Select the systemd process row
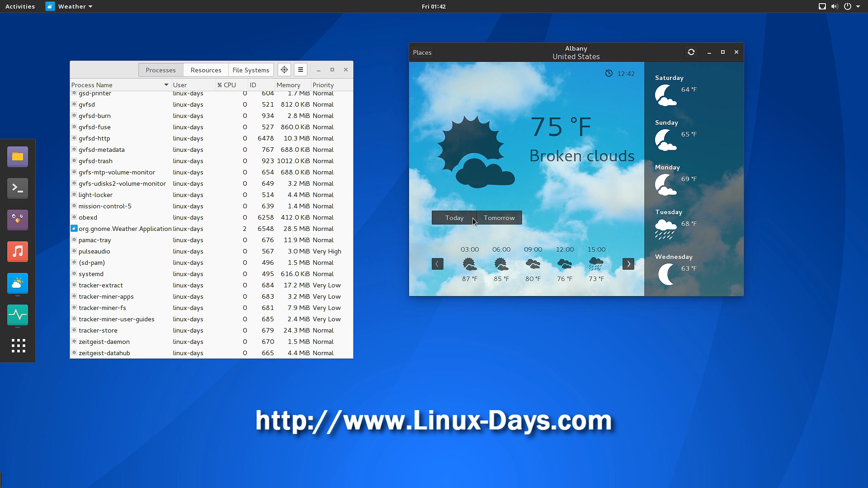This screenshot has width=868, height=488. click(x=211, y=274)
